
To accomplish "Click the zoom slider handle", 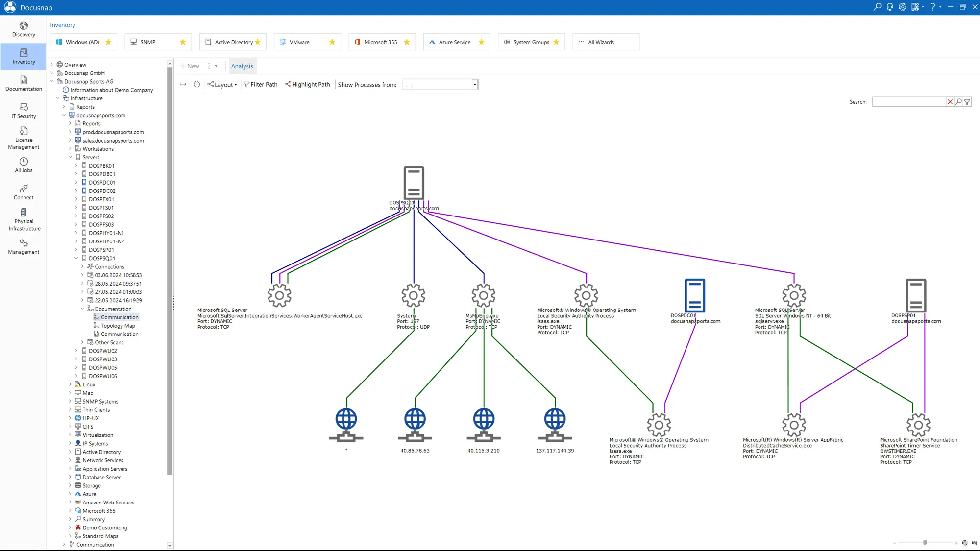I will tap(925, 543).
